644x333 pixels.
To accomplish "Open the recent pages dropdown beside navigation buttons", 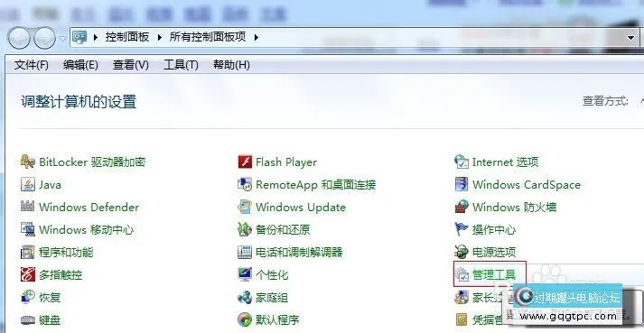I will (62, 39).
